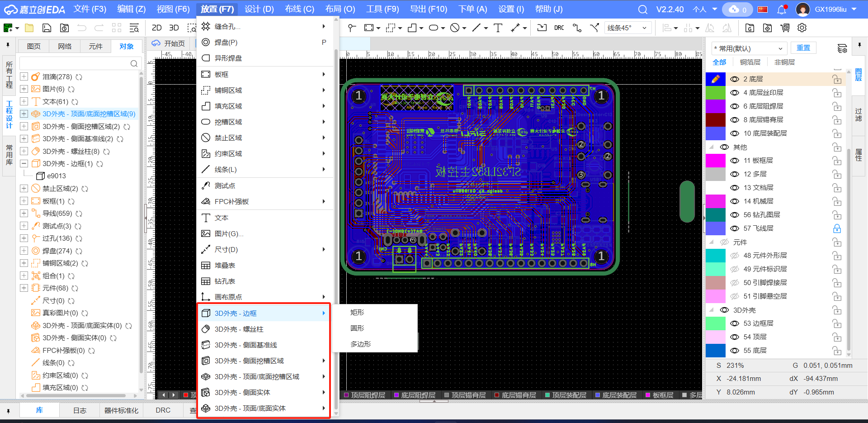
Task: Click the DRC check toolbar icon
Action: 559,28
